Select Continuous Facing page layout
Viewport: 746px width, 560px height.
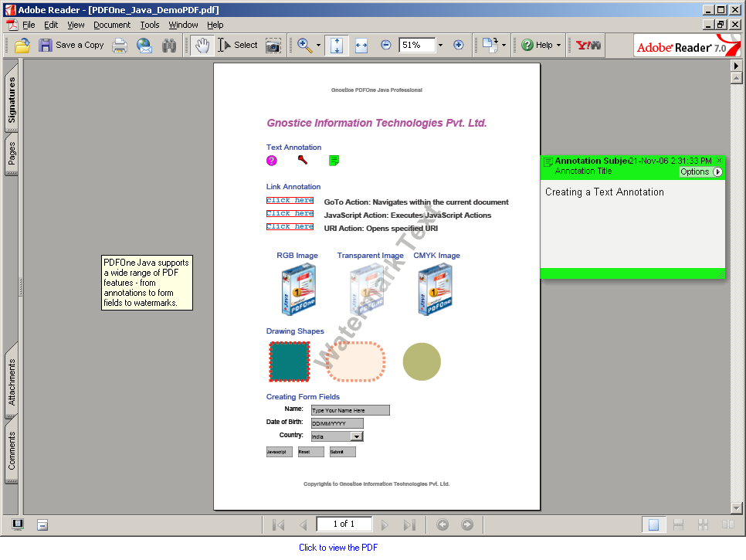coord(704,524)
